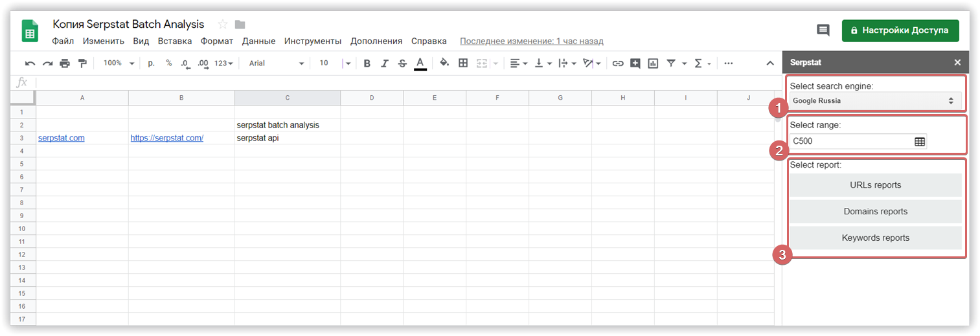Open the Формат menu
The height and width of the screenshot is (336, 980).
point(217,41)
